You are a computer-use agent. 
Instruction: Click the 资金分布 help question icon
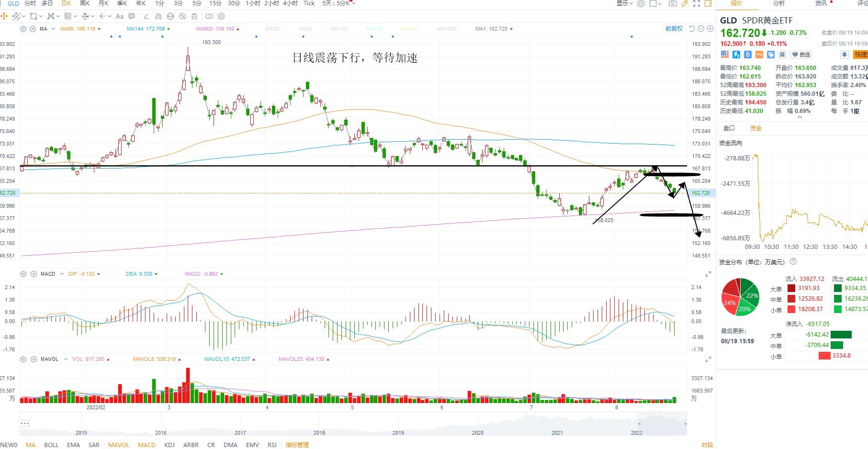coord(793,262)
